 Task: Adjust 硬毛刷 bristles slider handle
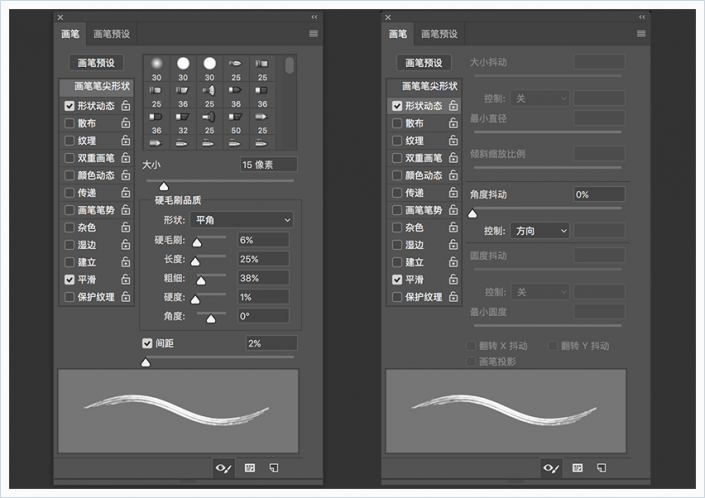pyautogui.click(x=197, y=243)
